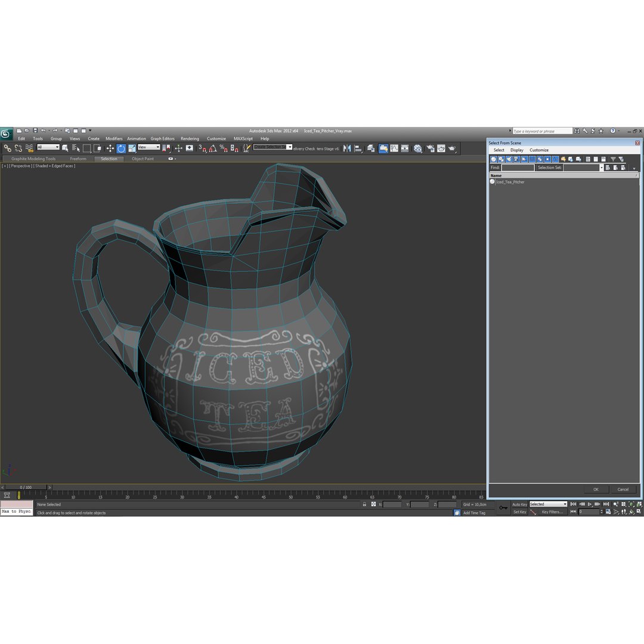Click the Auto Key button
This screenshot has width=644, height=644.
519,504
